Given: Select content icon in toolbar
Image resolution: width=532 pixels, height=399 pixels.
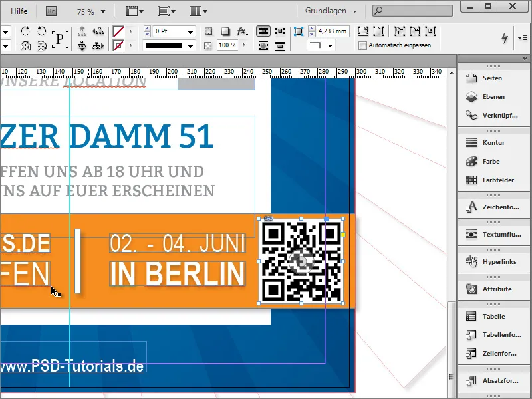Looking at the screenshot, I should tap(82, 45).
